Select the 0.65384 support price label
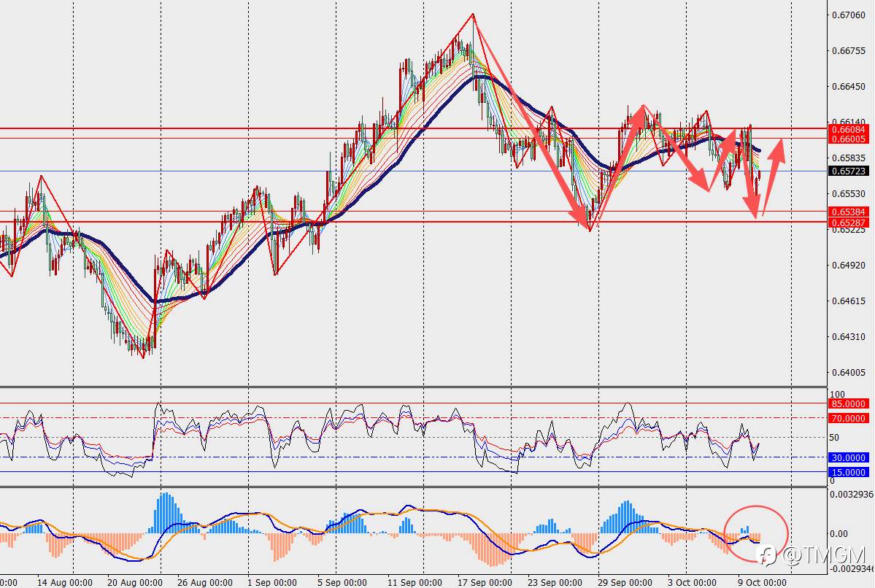Screen dimensions: 875x588 (x=848, y=212)
